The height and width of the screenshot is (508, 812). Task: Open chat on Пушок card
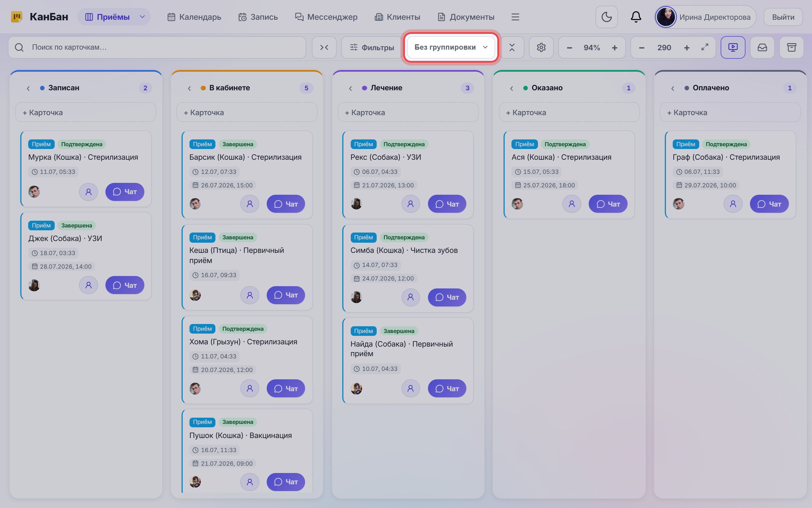(286, 482)
